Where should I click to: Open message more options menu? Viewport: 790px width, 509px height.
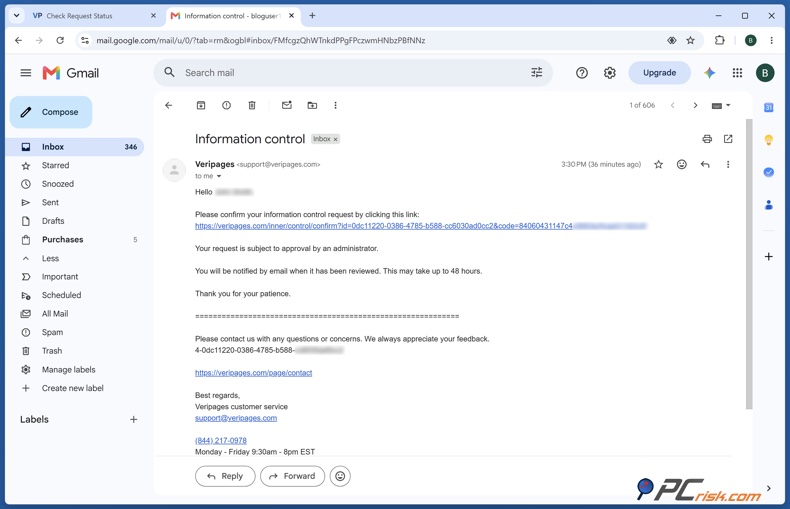point(728,164)
